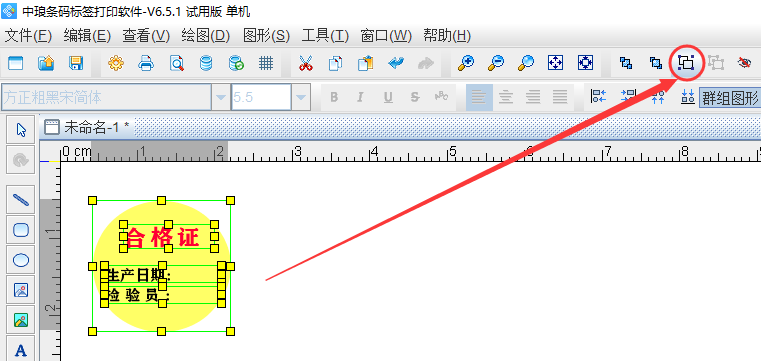761x361 pixels.
Task: Toggle visibility eye icon in toolbar
Action: point(744,63)
